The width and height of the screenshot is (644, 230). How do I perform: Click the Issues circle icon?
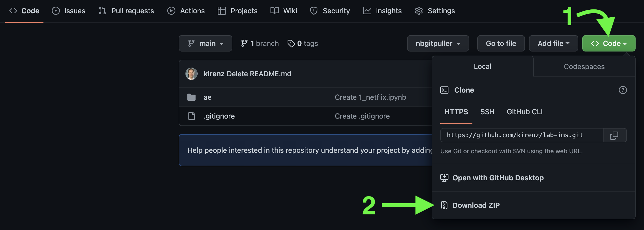pos(56,11)
